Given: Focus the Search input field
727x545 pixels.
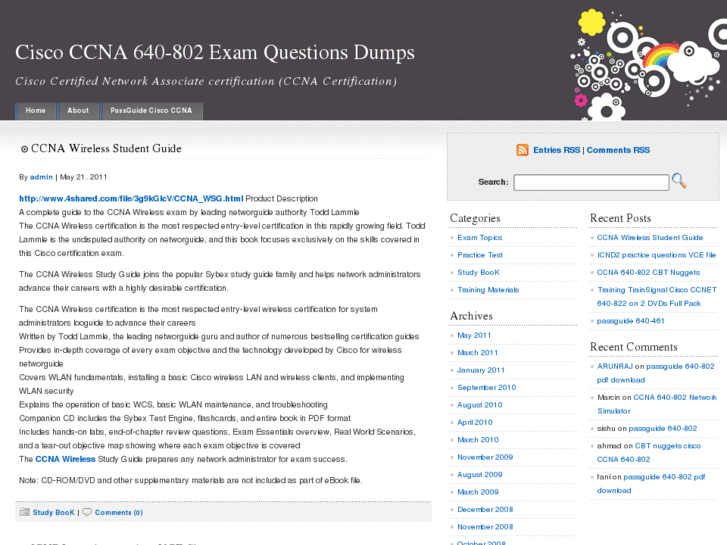Looking at the screenshot, I should coord(591,182).
